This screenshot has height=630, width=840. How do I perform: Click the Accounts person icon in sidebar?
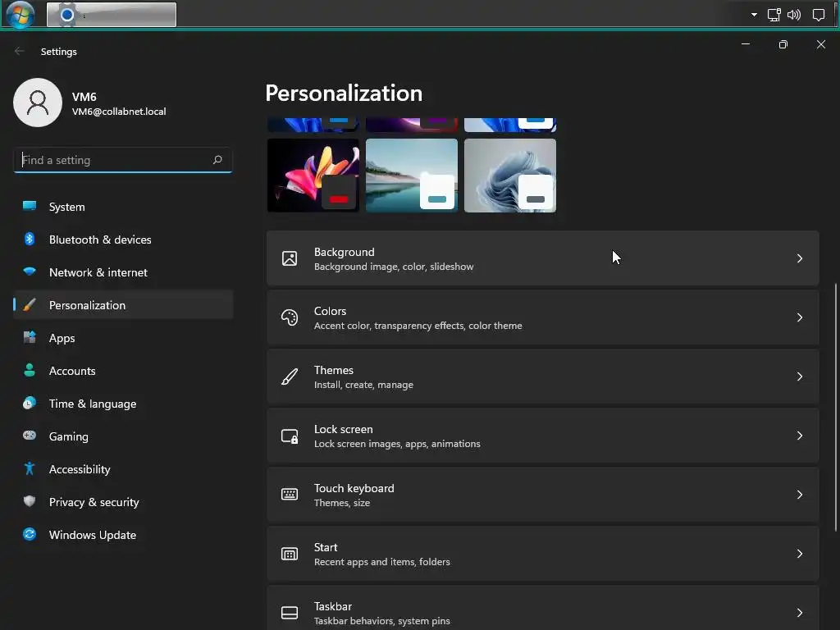[x=30, y=370]
